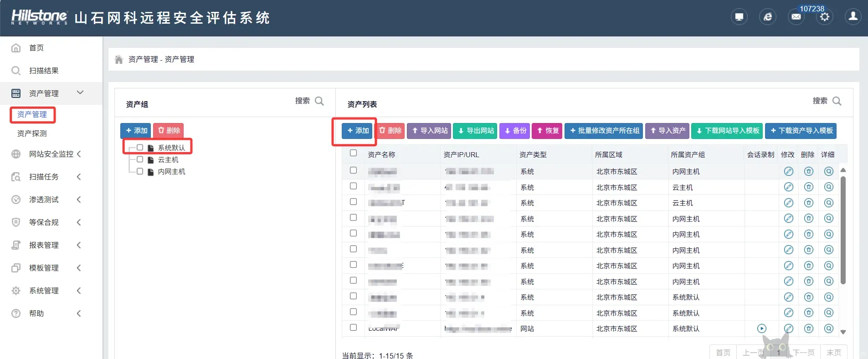Image resolution: width=868 pixels, height=359 pixels.
Task: Click the search magnifier in 资产组 panel
Action: [x=319, y=101]
